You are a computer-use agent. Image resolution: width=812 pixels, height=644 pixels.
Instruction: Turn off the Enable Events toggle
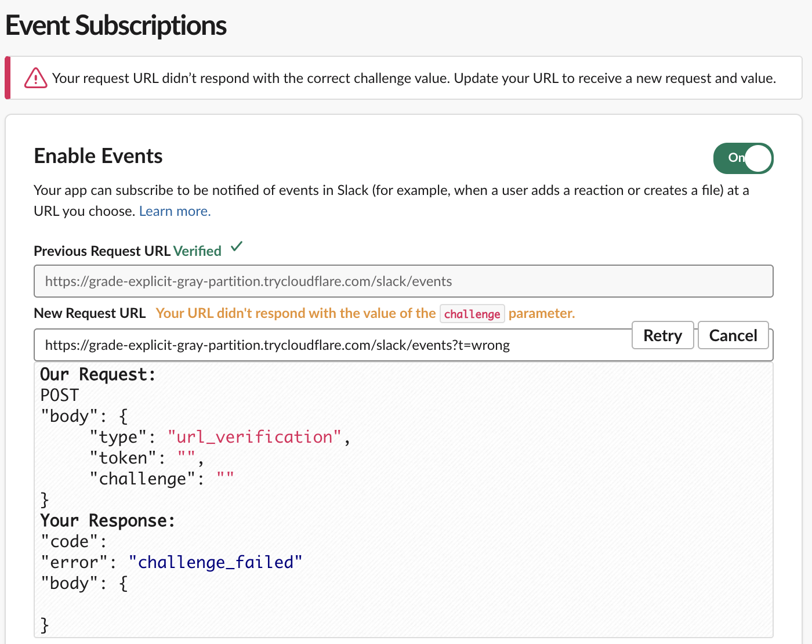743,158
